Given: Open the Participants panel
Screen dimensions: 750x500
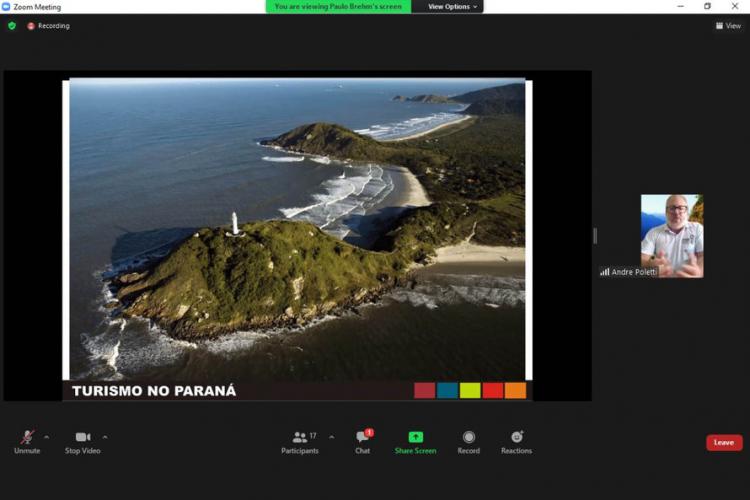Looking at the screenshot, I should tap(300, 441).
